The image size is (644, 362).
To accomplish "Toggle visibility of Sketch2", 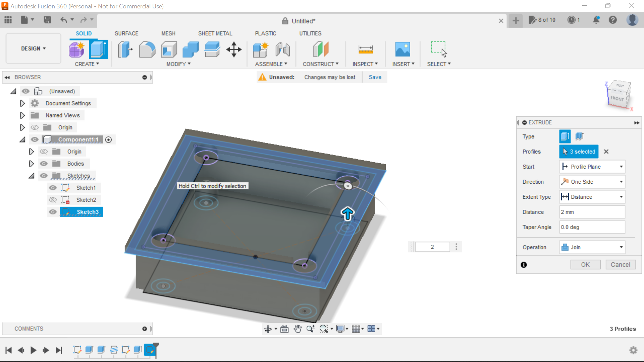I will pyautogui.click(x=53, y=200).
